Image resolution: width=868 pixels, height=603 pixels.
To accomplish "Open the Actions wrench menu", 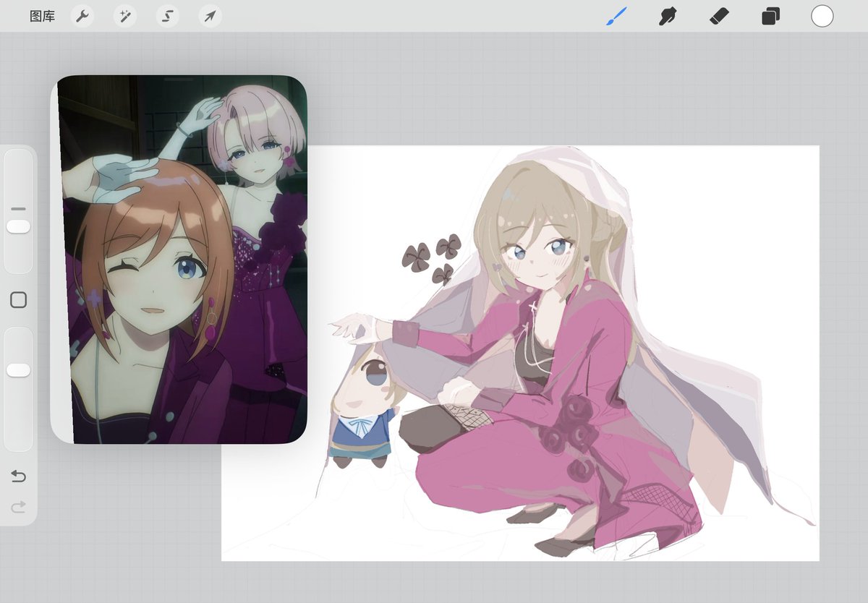I will 82,16.
